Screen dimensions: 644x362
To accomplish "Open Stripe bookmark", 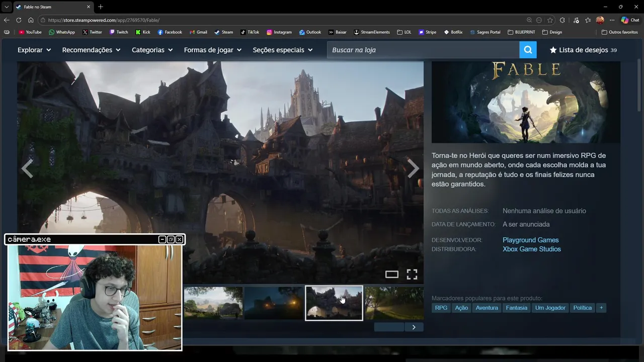I will coord(427,32).
